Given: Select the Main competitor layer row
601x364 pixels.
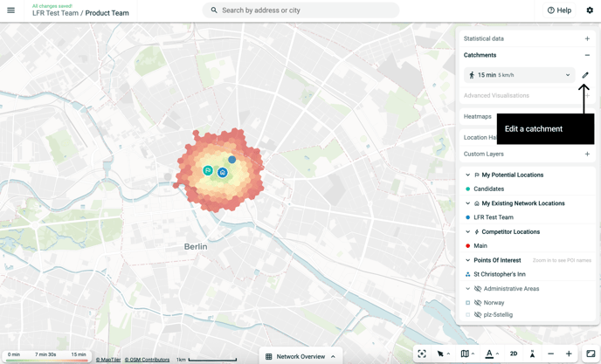Looking at the screenshot, I should pos(528,245).
